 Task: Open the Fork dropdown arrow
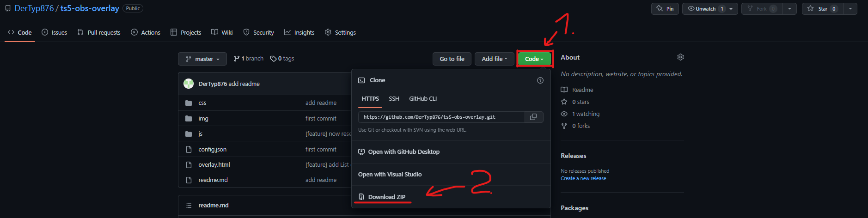[x=789, y=9]
